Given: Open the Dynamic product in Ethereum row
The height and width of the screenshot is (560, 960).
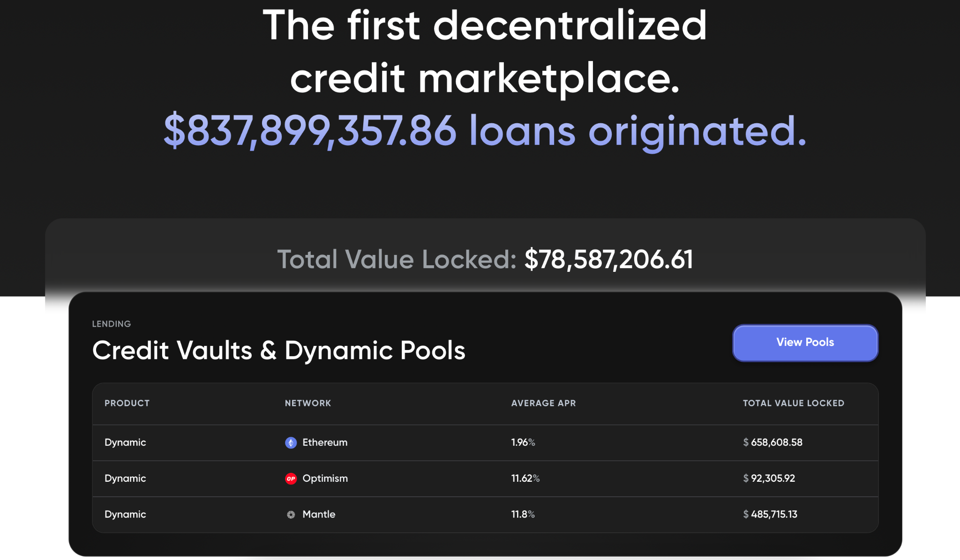Looking at the screenshot, I should click(x=125, y=442).
